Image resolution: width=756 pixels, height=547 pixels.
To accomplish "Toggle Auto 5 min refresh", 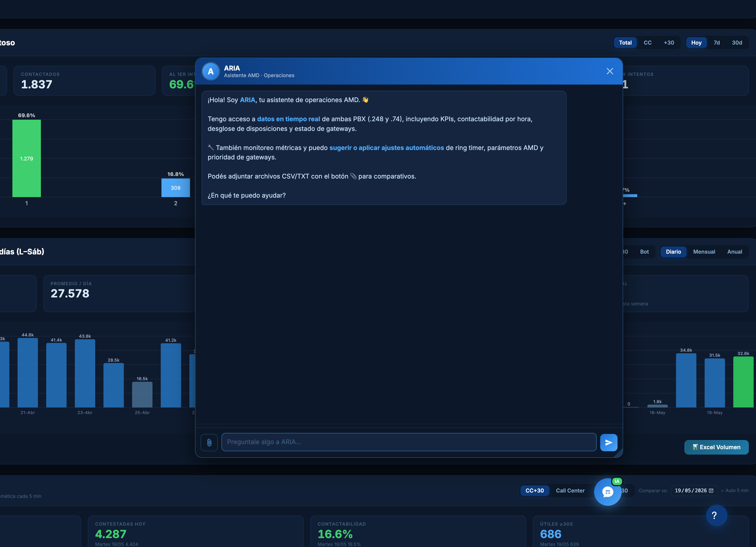I will (x=735, y=491).
